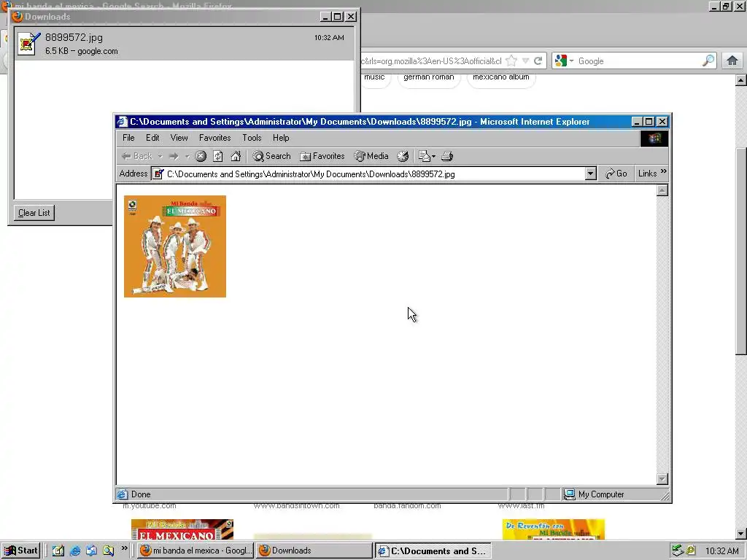
Task: Click the El Mexicano album image
Action: point(175,246)
